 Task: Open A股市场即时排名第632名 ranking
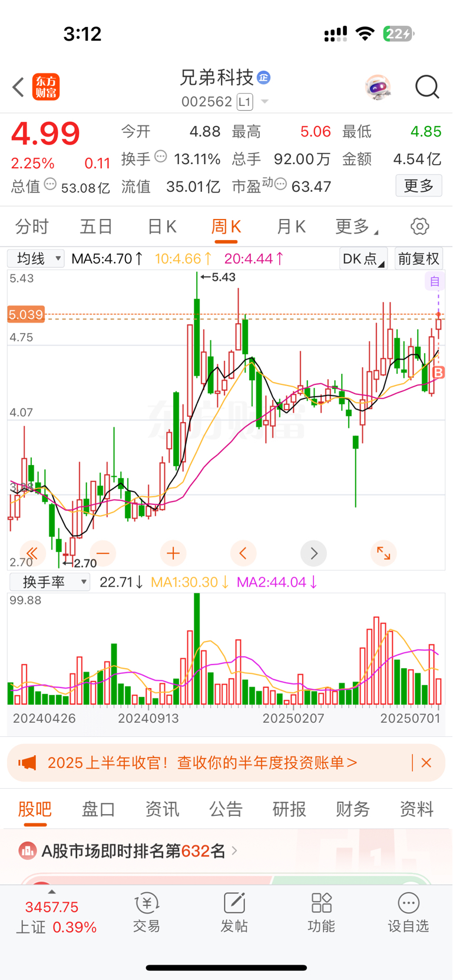click(x=140, y=851)
